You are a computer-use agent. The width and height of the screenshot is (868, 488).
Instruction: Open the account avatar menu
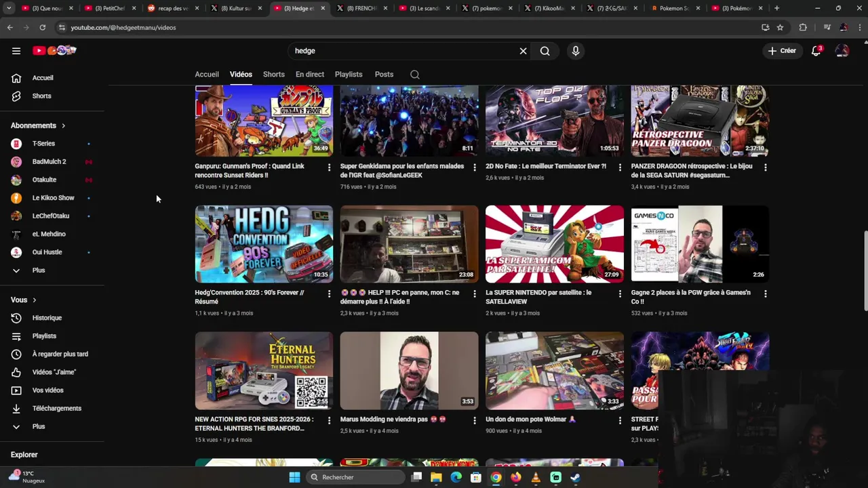[842, 51]
